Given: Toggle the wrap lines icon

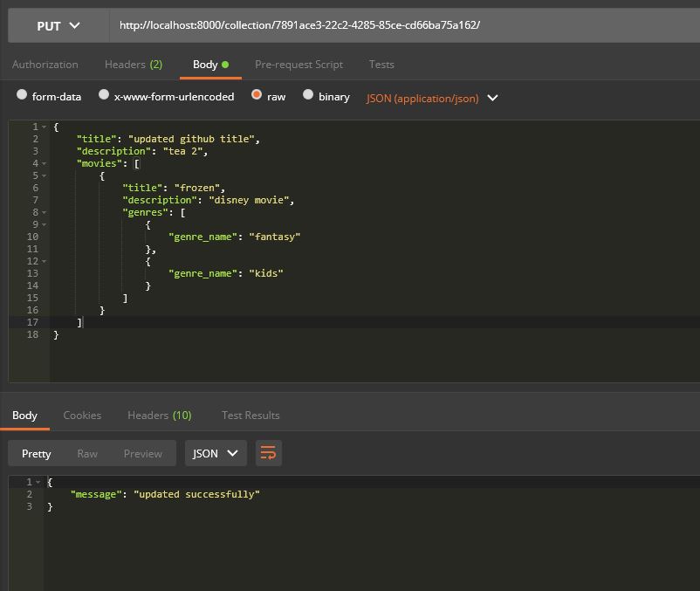Looking at the screenshot, I should point(268,453).
